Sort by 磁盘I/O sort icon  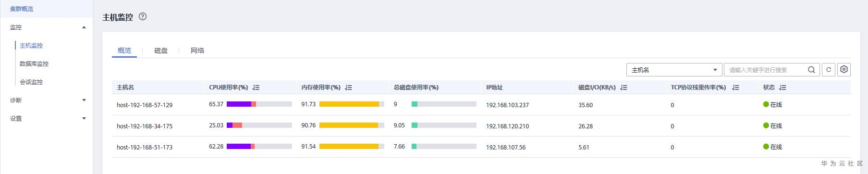click(624, 87)
